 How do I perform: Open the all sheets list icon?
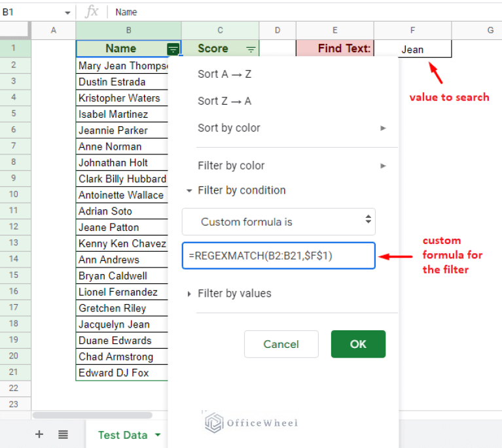click(x=63, y=434)
